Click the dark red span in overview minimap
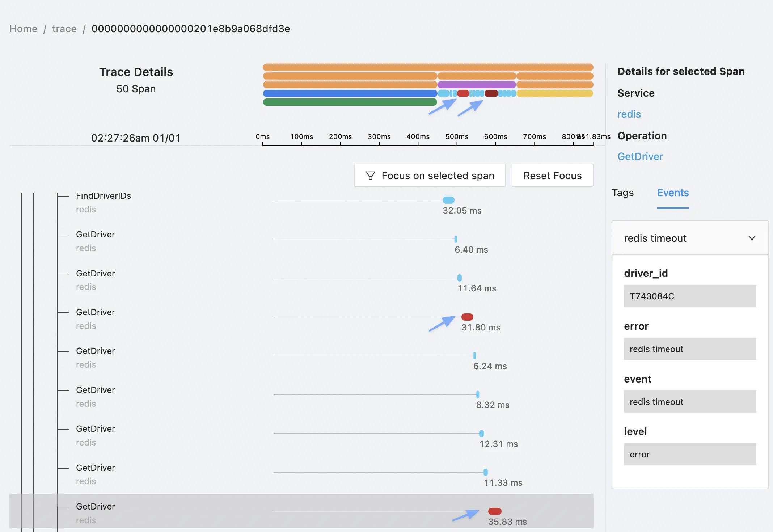The height and width of the screenshot is (532, 773). (x=491, y=93)
